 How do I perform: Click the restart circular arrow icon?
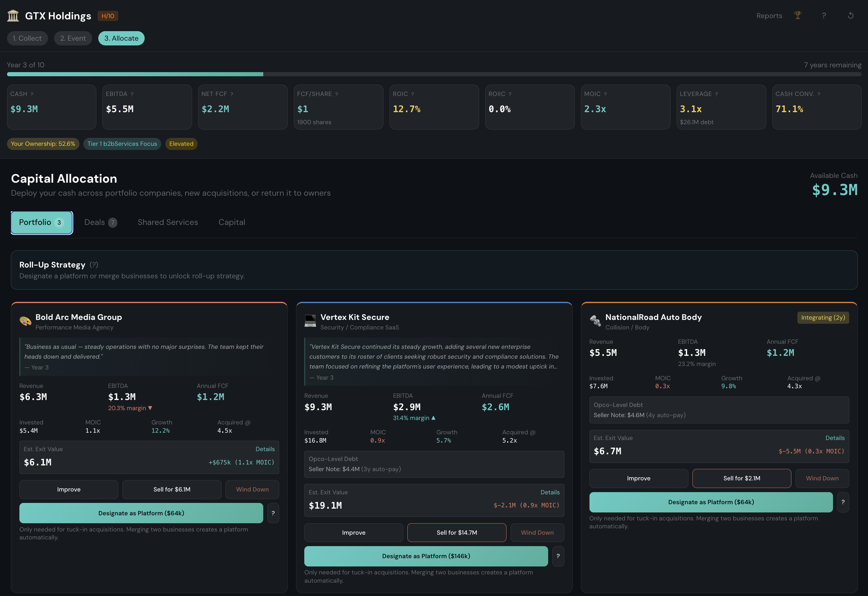coord(851,15)
